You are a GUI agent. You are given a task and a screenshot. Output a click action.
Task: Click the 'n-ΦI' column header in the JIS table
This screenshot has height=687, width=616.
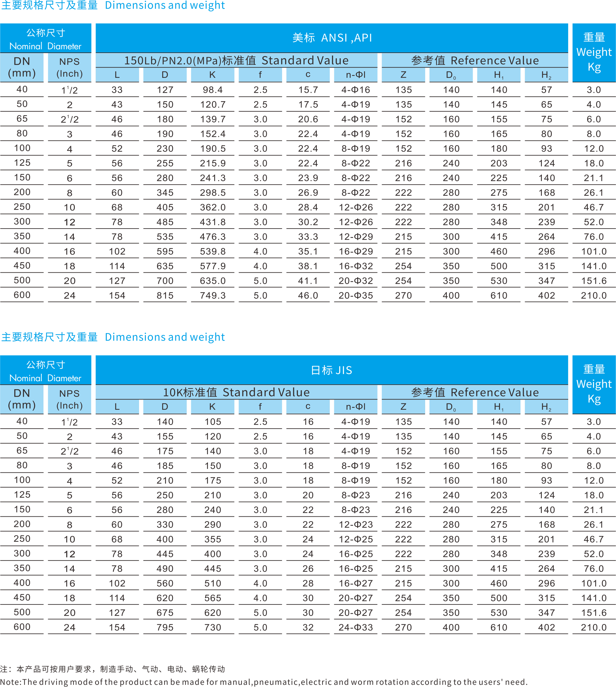[356, 407]
